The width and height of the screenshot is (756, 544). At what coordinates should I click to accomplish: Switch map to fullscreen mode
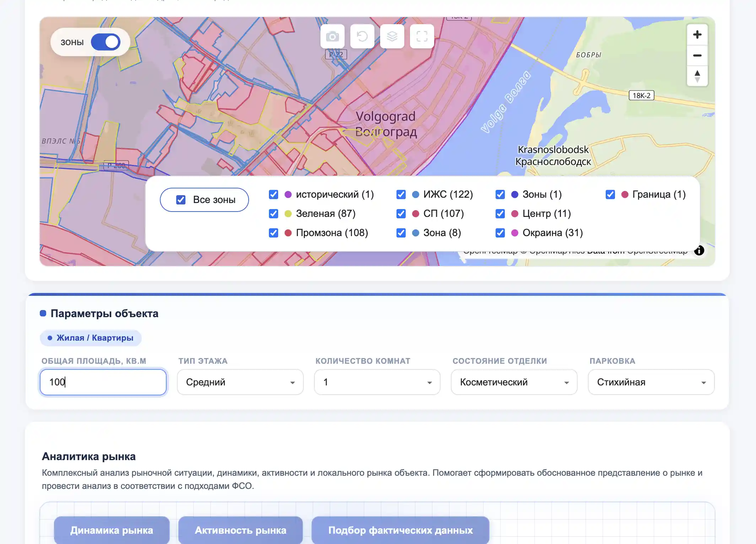click(422, 36)
